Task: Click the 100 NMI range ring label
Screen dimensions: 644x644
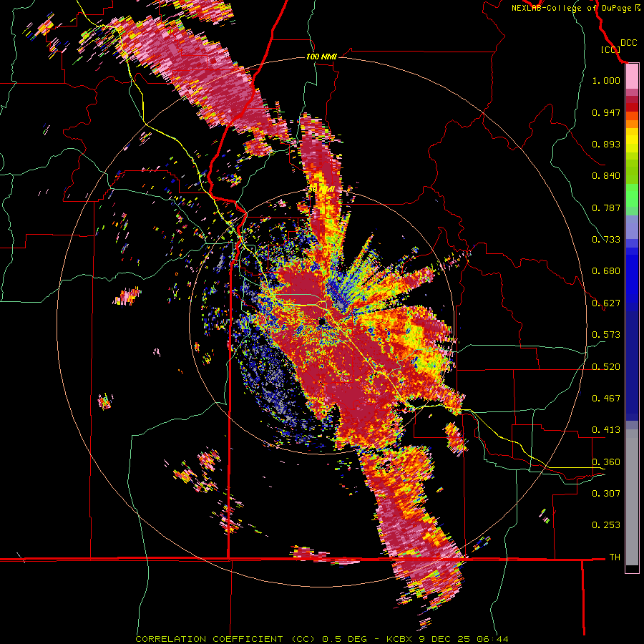Action: tap(321, 57)
